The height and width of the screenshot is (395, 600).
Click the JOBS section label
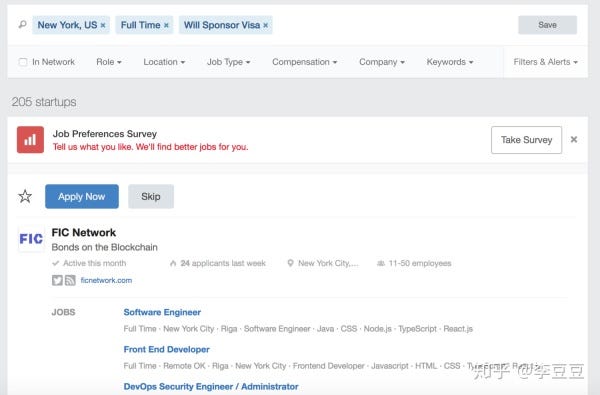point(64,312)
